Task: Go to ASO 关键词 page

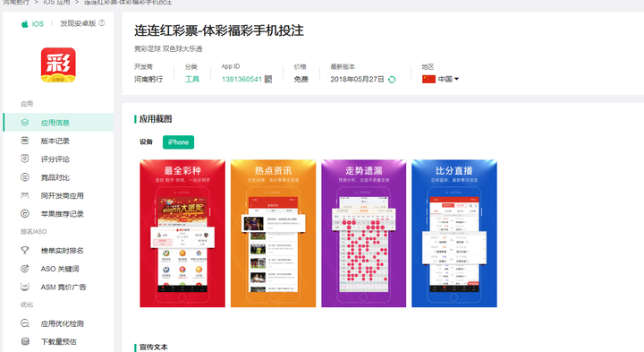Action: click(58, 269)
